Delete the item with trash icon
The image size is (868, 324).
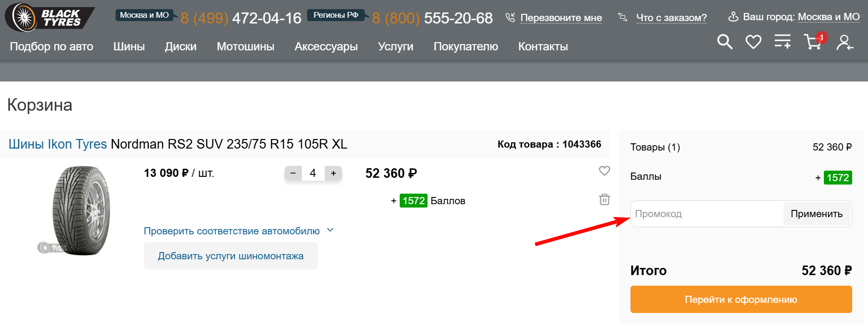coord(604,199)
